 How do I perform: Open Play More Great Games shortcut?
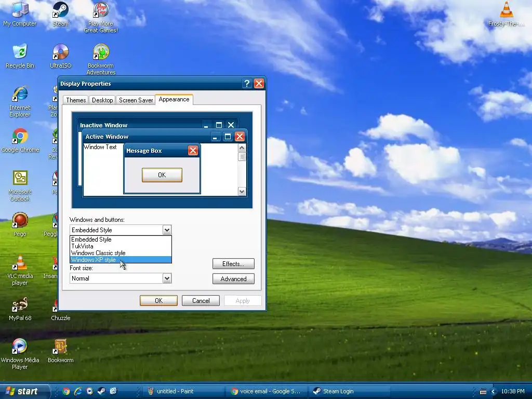point(101,17)
